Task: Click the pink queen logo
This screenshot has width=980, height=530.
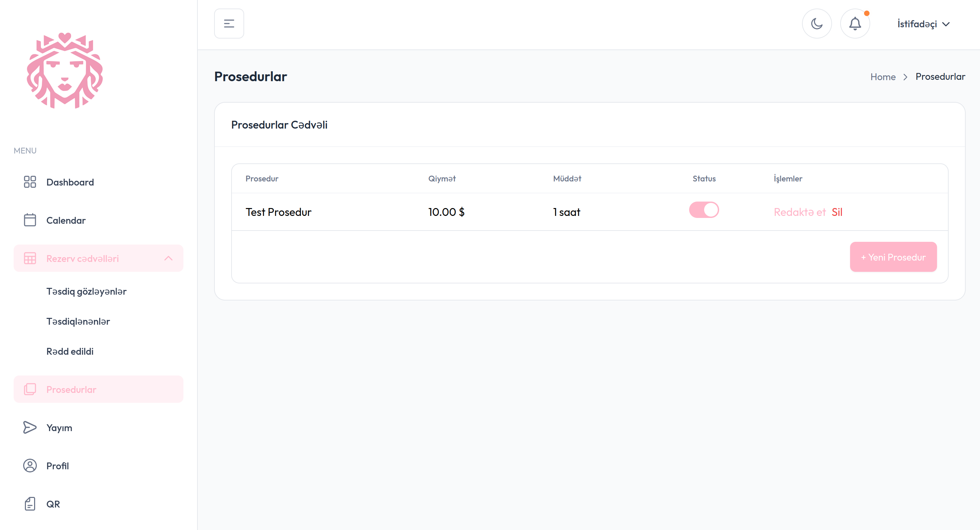Action: (x=65, y=70)
